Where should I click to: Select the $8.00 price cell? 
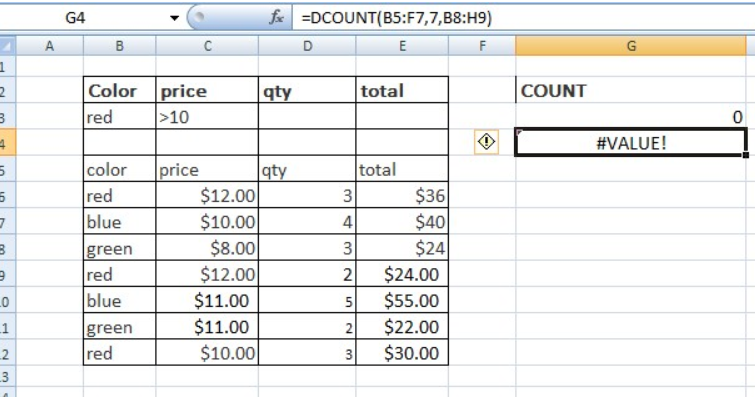[207, 247]
